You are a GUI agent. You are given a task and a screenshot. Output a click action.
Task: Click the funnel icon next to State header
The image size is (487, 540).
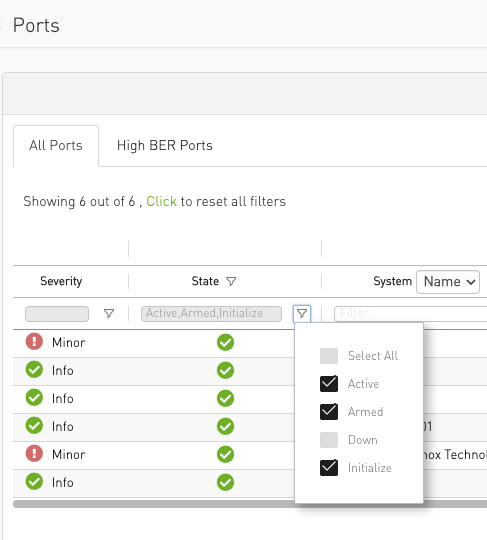tap(231, 281)
